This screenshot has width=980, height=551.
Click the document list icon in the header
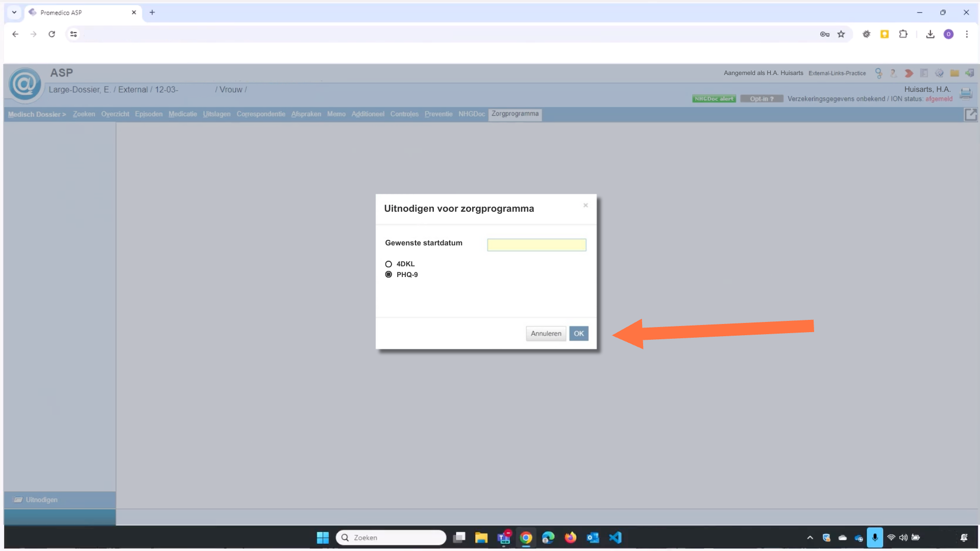tap(924, 73)
